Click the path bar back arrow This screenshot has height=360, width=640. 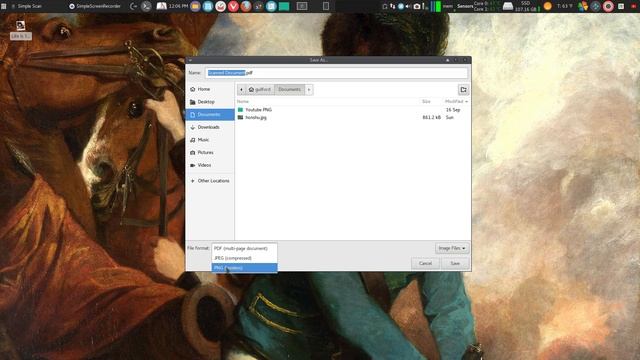[x=241, y=89]
